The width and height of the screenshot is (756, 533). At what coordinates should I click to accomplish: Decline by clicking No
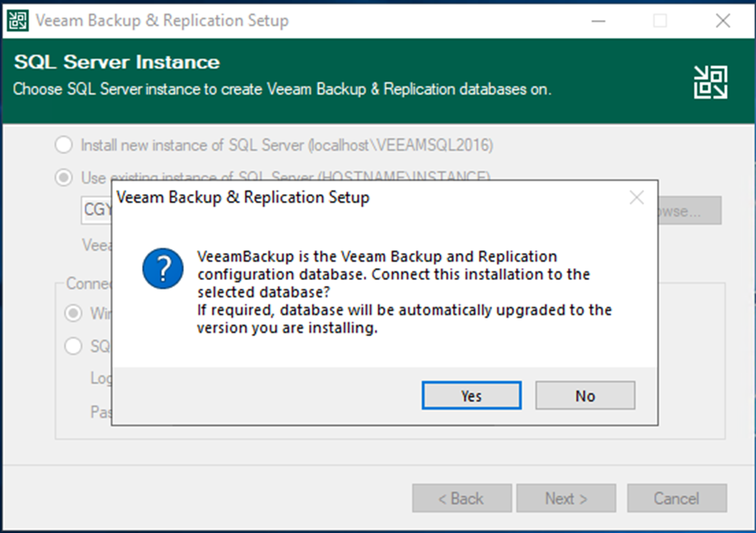click(x=585, y=395)
